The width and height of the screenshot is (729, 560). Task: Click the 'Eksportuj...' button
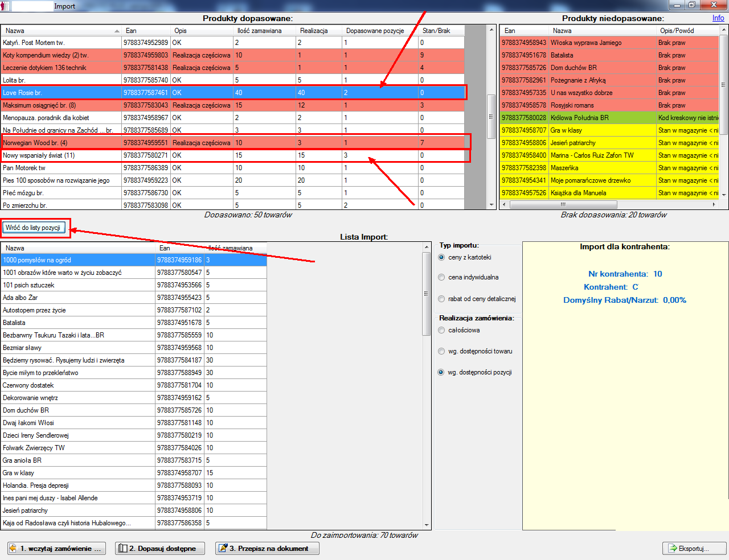coord(694,548)
